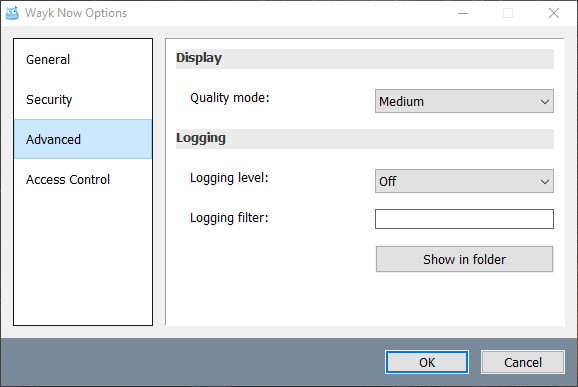This screenshot has height=387, width=578.
Task: Confirm changes with the OK button
Action: 427,362
